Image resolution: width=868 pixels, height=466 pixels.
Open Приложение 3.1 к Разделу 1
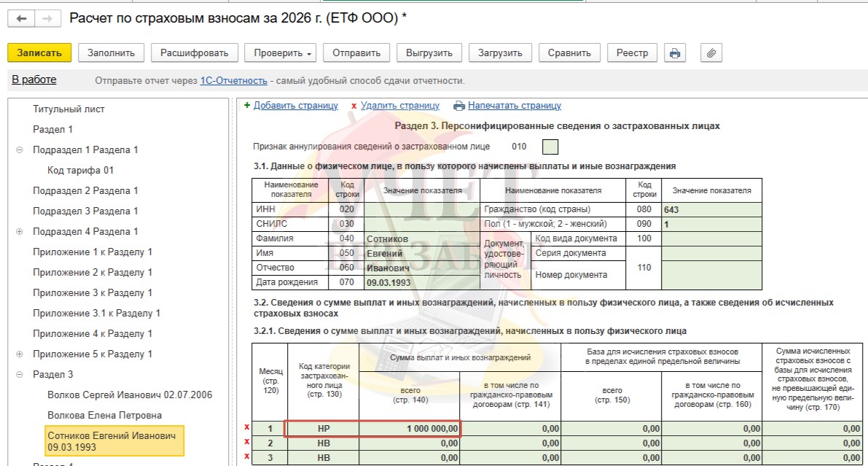(x=96, y=314)
